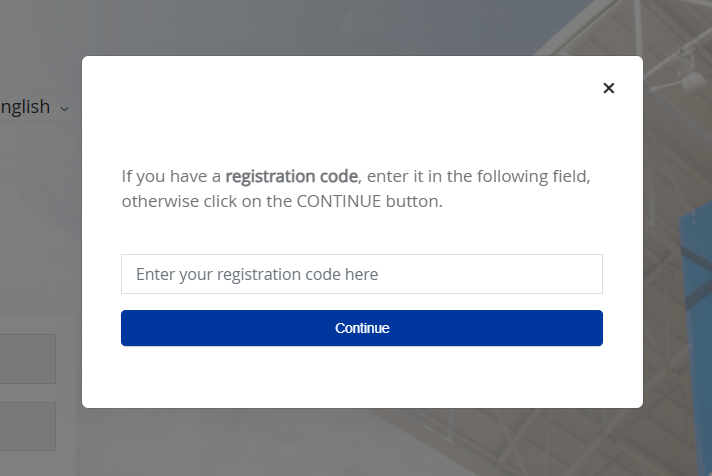Click white space beneath the Continue button
This screenshot has width=712, height=476.
pos(361,377)
